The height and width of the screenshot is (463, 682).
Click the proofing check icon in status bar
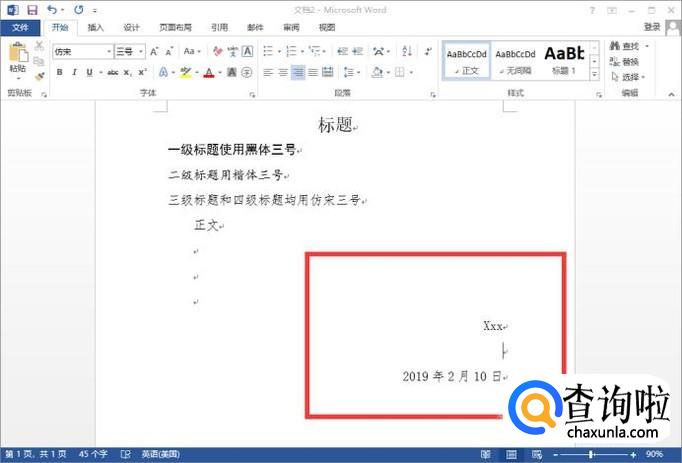(x=125, y=454)
